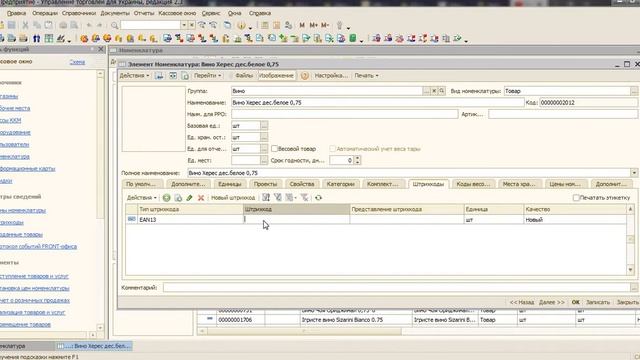Open the FRONT-офиса events journal link in the left panel
The height and width of the screenshot is (360, 640).
pyautogui.click(x=38, y=247)
